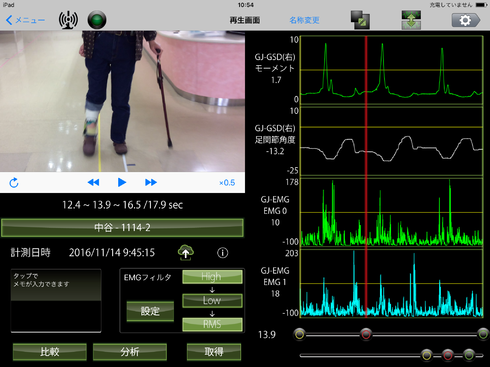Tap the green arrows graph scale icon

point(411,20)
